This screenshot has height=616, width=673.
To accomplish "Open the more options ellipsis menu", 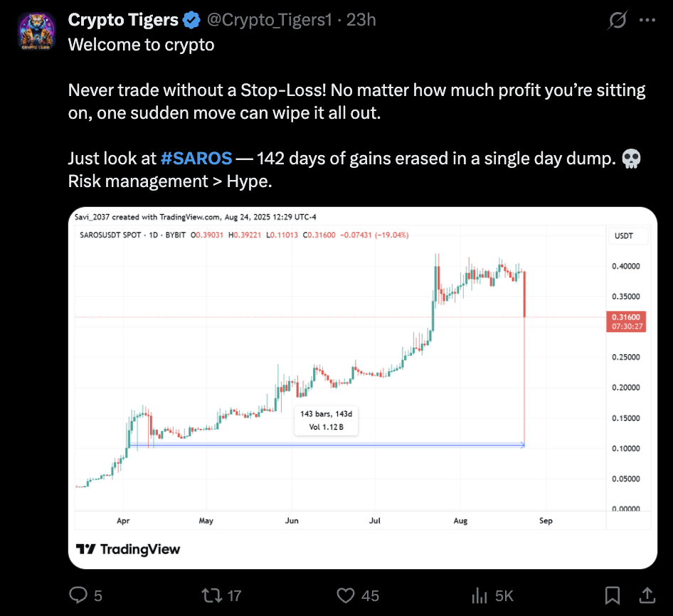I will 648,19.
